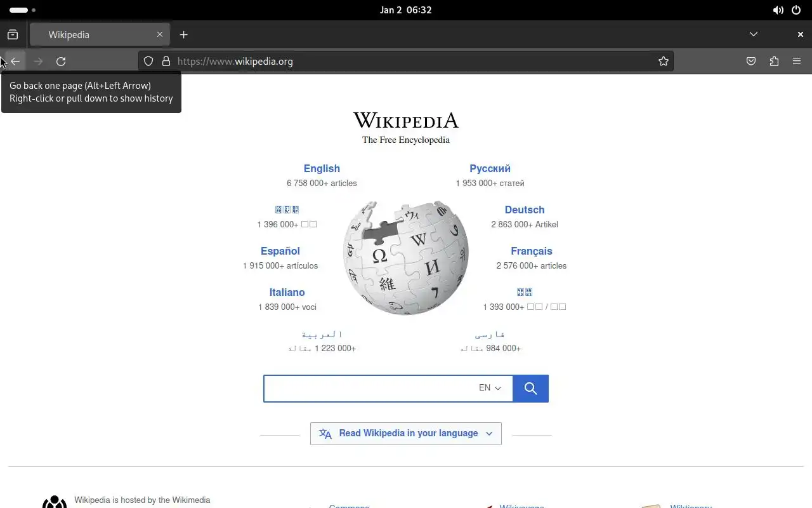Screen dimensions: 812x508
Task: Open the browser hamburger menu
Action: 797,61
